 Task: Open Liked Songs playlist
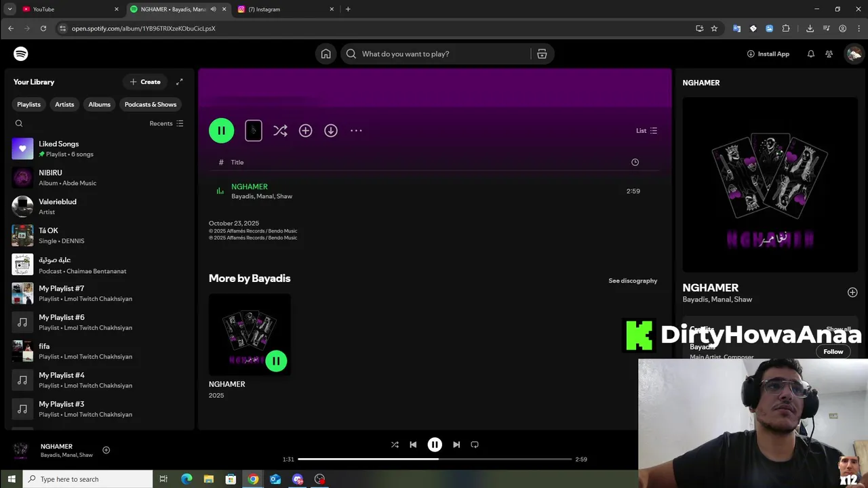coord(98,148)
